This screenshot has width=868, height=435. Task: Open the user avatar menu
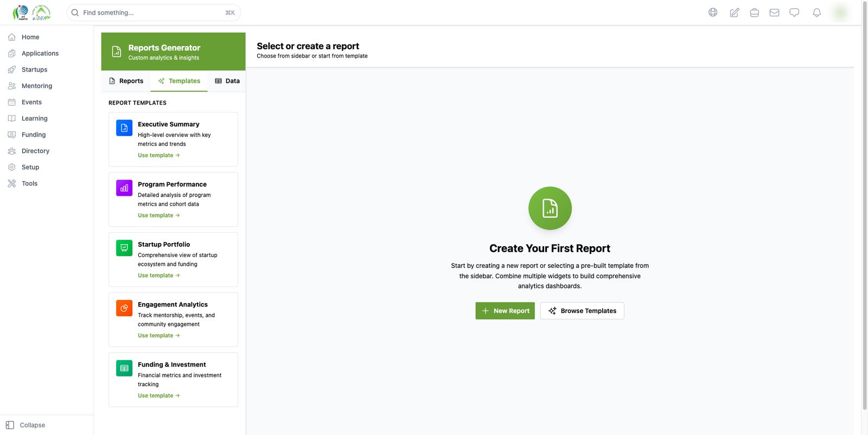pyautogui.click(x=840, y=12)
